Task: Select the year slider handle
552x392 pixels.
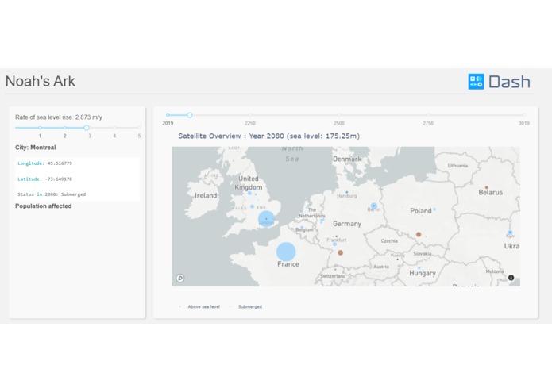Action: pyautogui.click(x=190, y=115)
